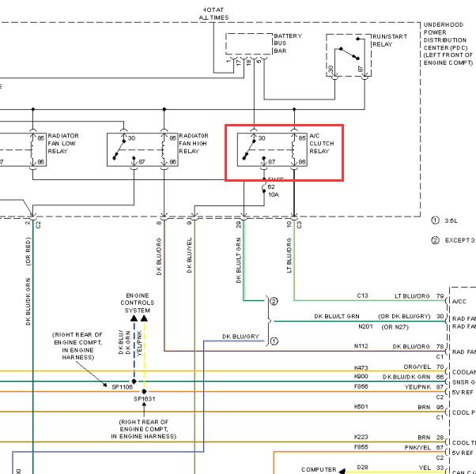Viewport: 476px width, 474px height.
Task: Select the "ENGINE CONTROLS SYSTEM" label
Action: [138, 303]
